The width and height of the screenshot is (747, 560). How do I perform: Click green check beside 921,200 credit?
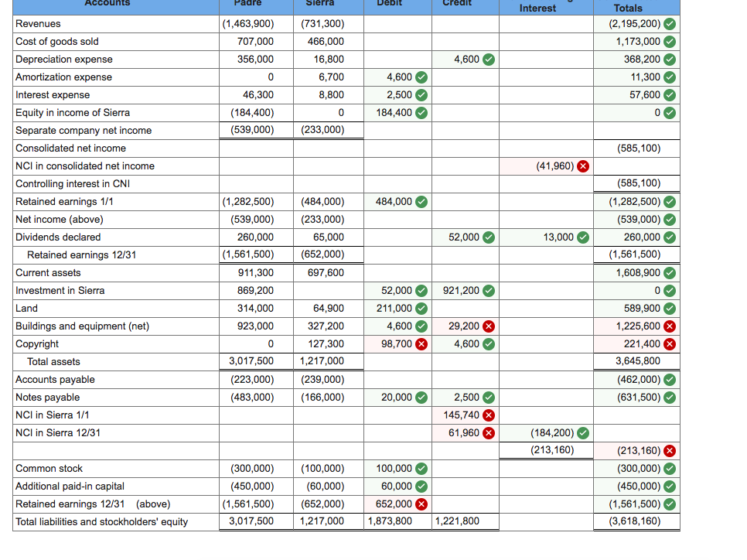click(488, 291)
